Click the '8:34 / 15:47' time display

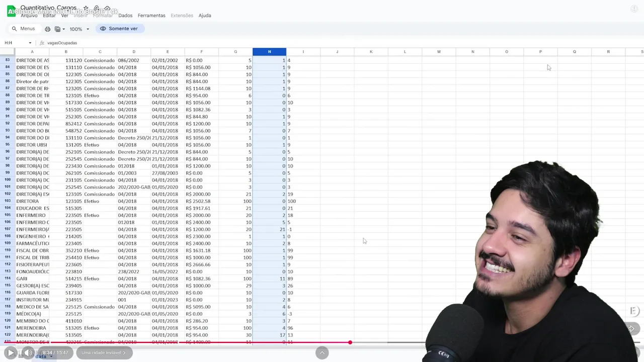pos(55,353)
